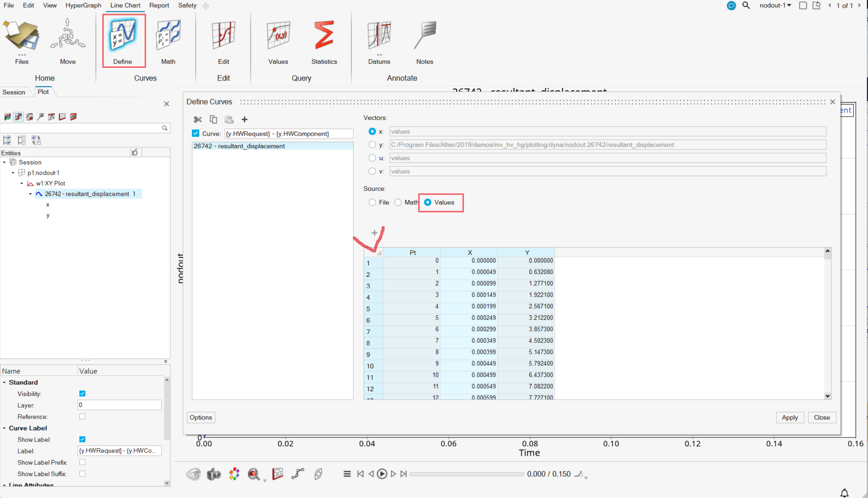Open the View menu

50,5
